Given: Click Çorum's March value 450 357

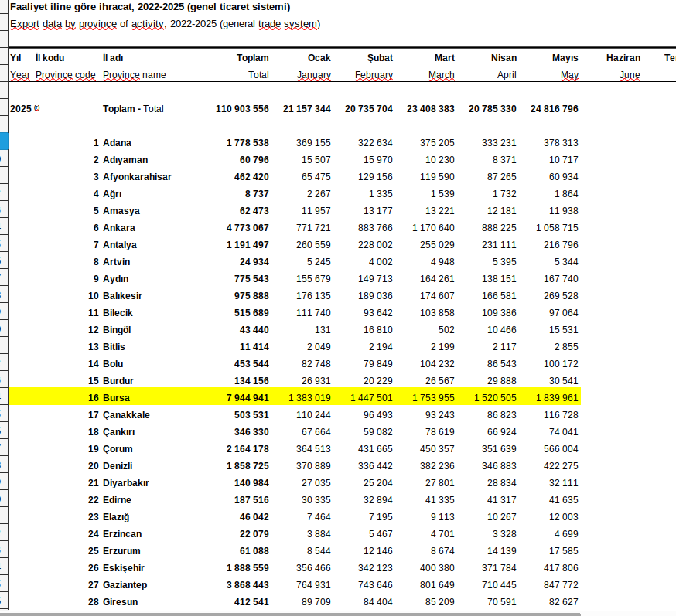Looking at the screenshot, I should point(436,449).
